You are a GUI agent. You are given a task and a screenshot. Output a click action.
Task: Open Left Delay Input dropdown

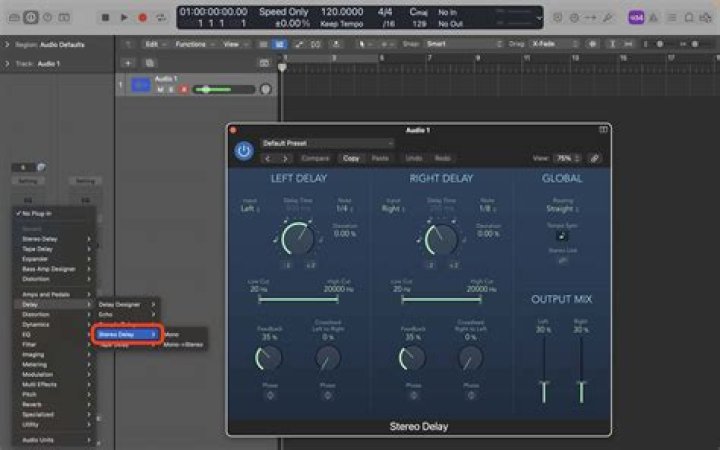(250, 208)
